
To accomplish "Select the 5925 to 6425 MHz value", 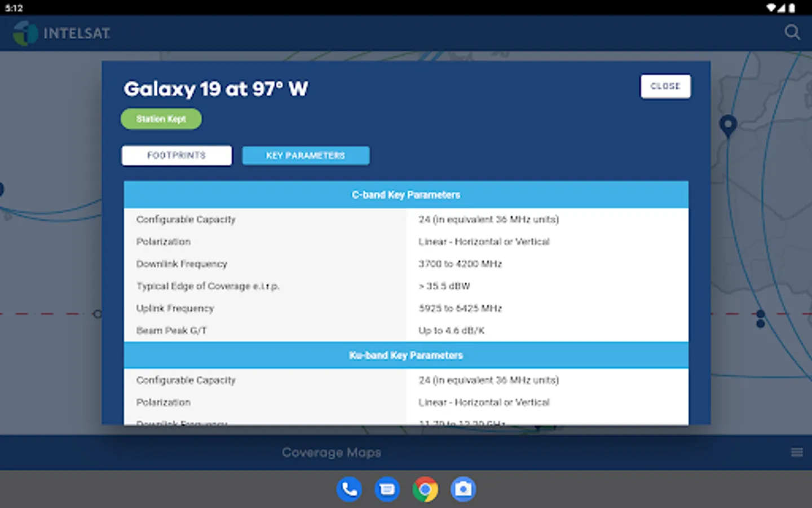I will click(460, 308).
